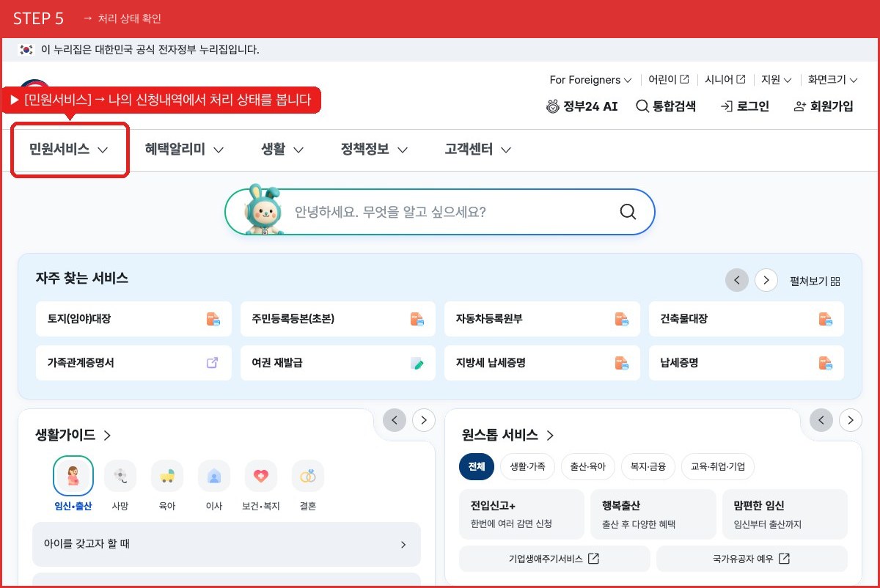Go to next 생활가이드 slide

pos(424,420)
